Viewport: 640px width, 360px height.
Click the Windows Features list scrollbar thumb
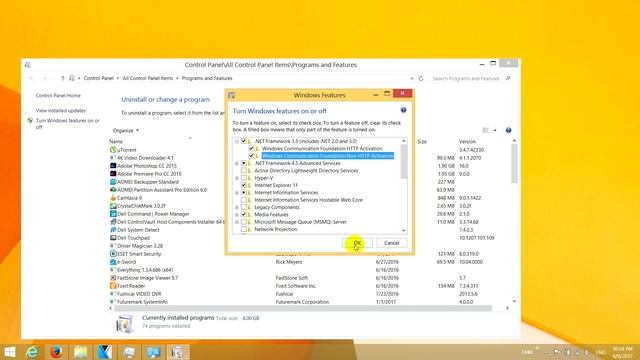tap(404, 162)
